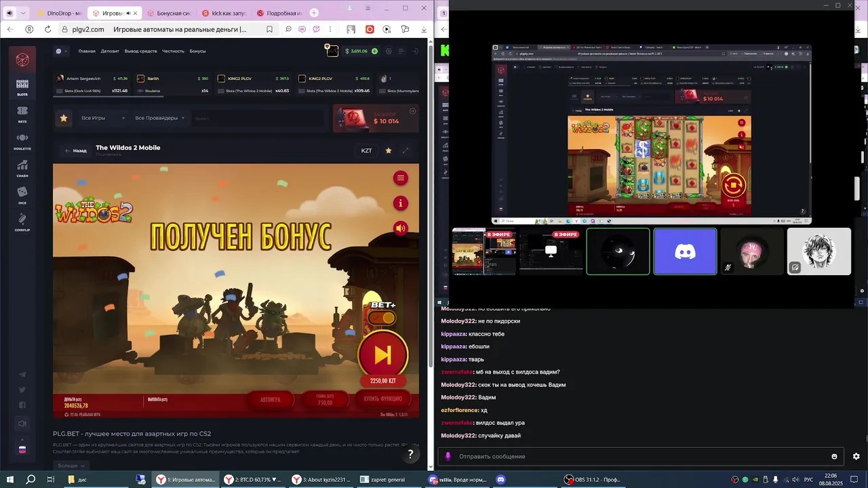This screenshot has height=488, width=868.
Task: Expand the Больше text section
Action: pos(71,466)
